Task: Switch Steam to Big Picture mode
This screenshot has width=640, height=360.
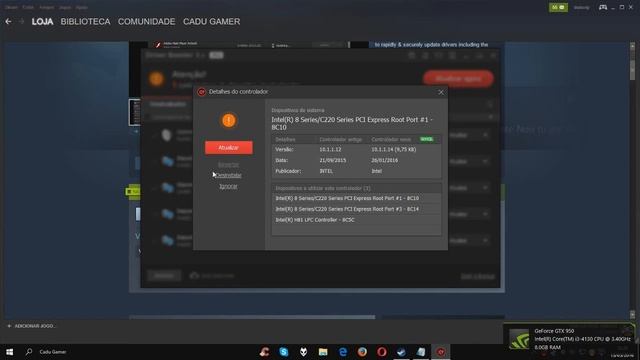Action: click(x=603, y=7)
